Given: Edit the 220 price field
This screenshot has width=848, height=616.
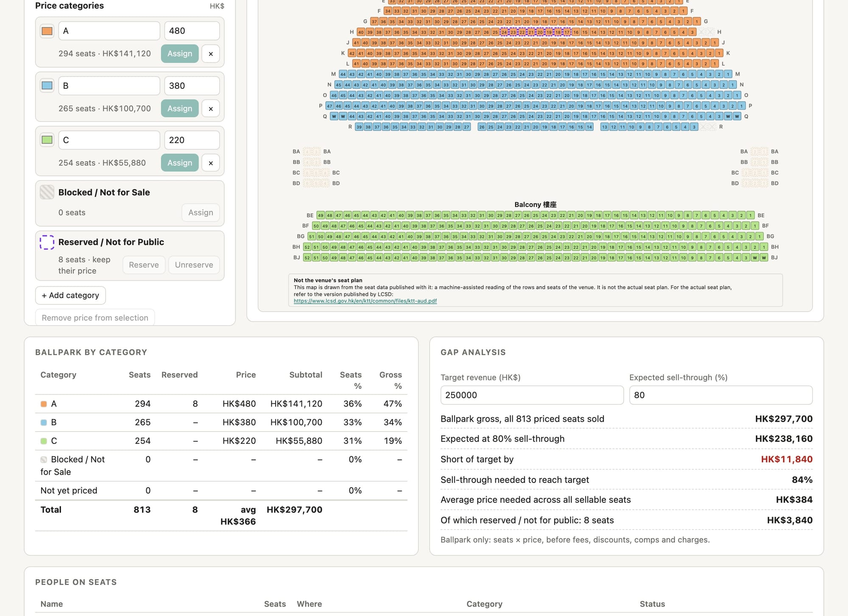Looking at the screenshot, I should 192,140.
